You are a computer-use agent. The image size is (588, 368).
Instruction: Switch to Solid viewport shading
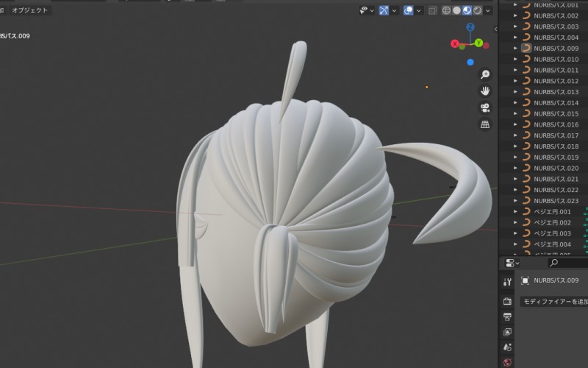point(456,10)
